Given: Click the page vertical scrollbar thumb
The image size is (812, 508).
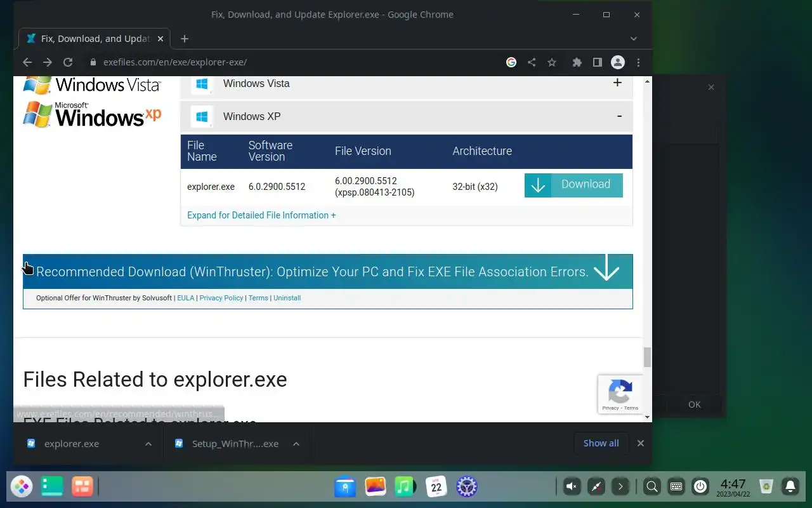Looking at the screenshot, I should click(647, 358).
